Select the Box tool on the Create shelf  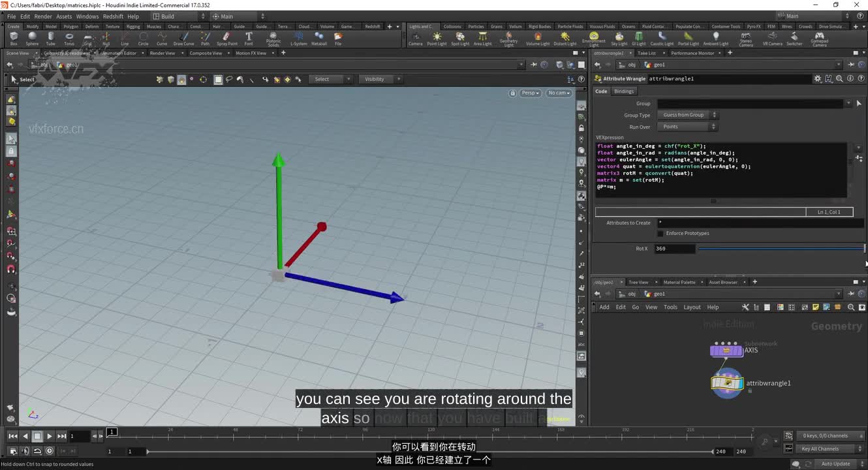click(13, 38)
